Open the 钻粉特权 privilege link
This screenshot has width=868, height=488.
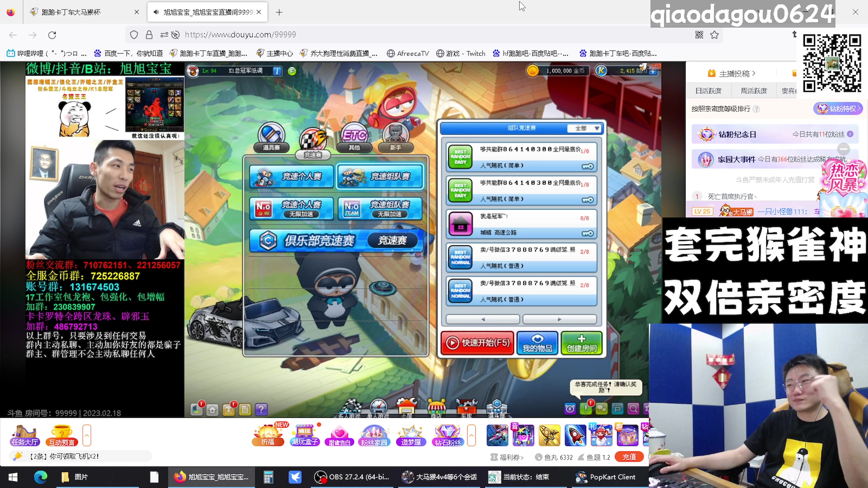point(838,109)
